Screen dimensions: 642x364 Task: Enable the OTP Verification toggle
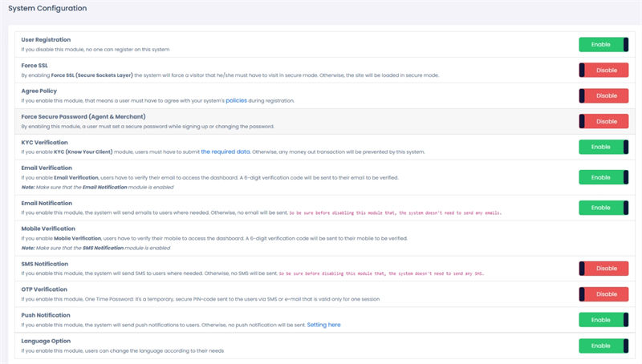pos(603,294)
